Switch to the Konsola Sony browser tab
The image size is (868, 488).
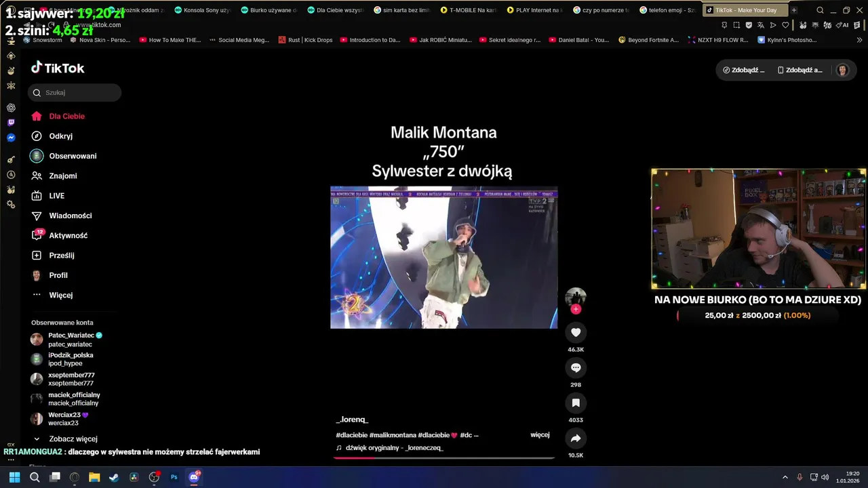pos(202,10)
